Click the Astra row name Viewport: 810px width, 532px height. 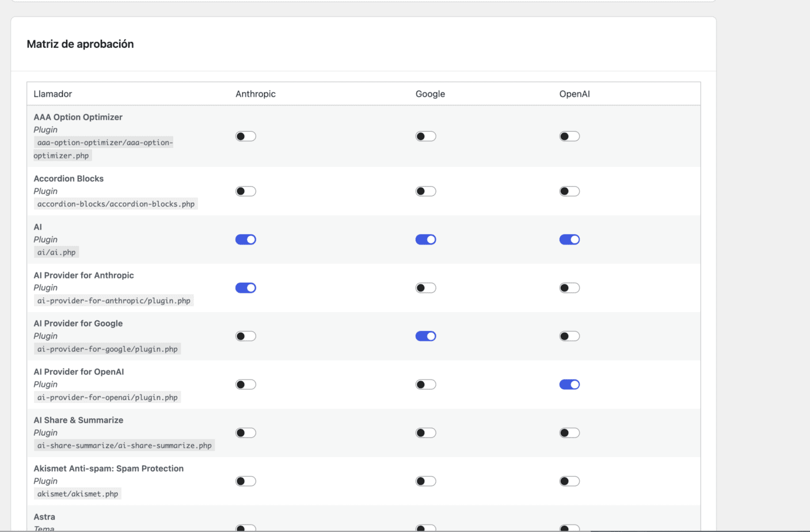click(44, 517)
